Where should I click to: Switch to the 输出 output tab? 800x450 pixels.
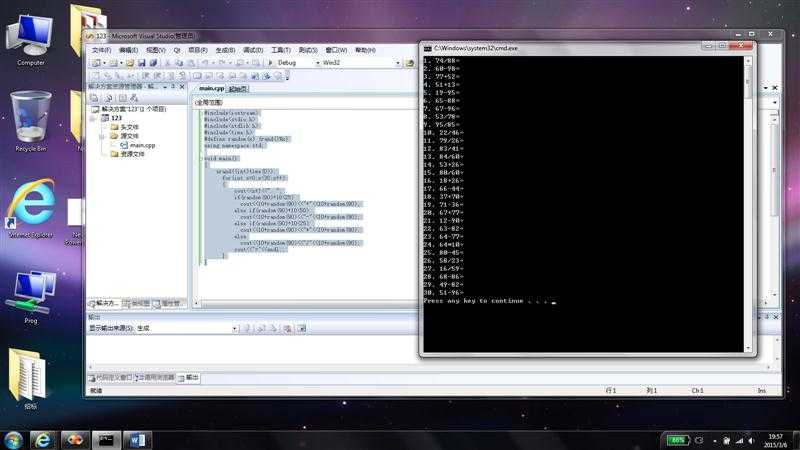[x=189, y=378]
